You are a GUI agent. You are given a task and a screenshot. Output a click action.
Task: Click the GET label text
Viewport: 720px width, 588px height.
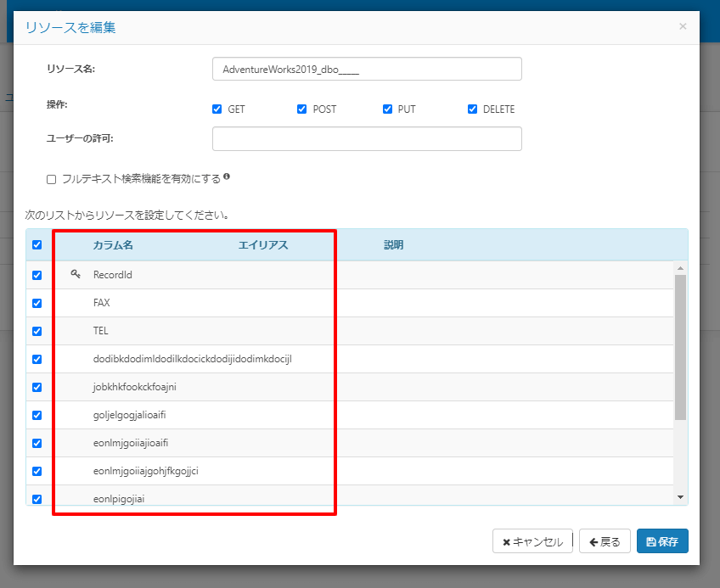tap(236, 109)
